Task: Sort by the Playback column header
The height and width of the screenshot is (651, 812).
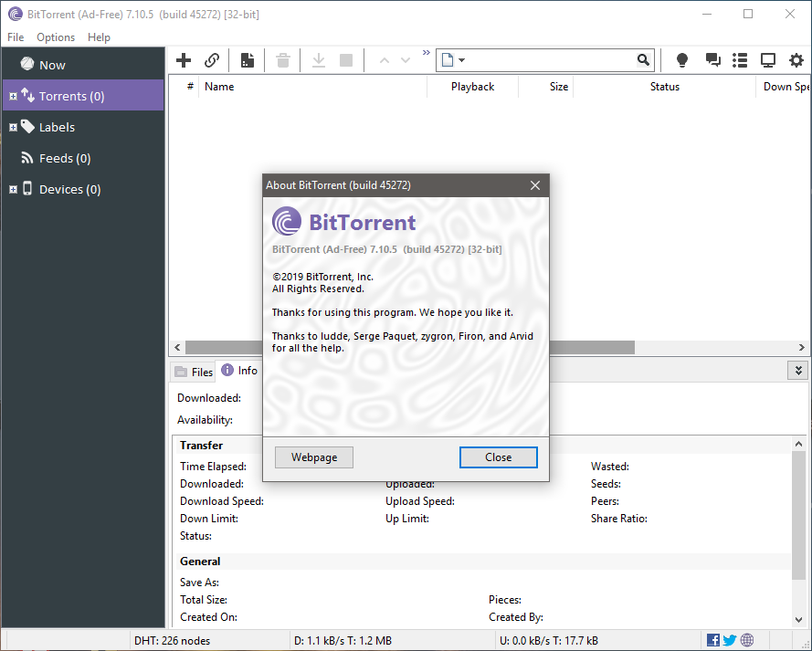Action: pyautogui.click(x=472, y=87)
